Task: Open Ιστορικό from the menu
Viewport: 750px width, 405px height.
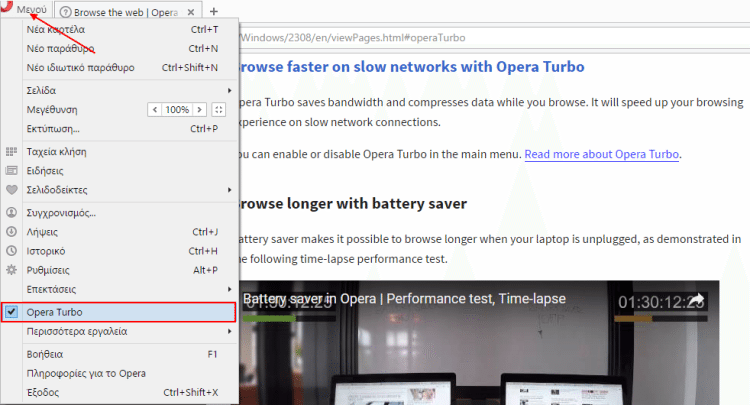Action: pos(120,251)
